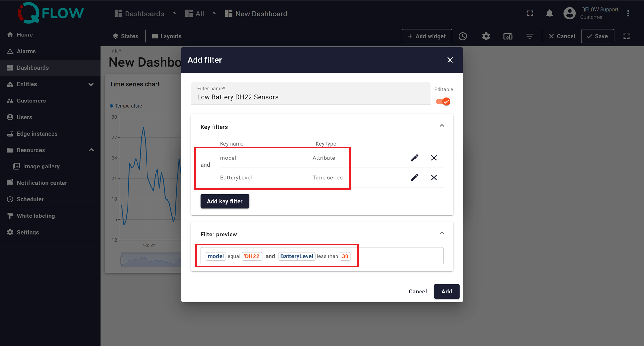
Task: Open the filters icon in toolbar
Action: coord(529,36)
